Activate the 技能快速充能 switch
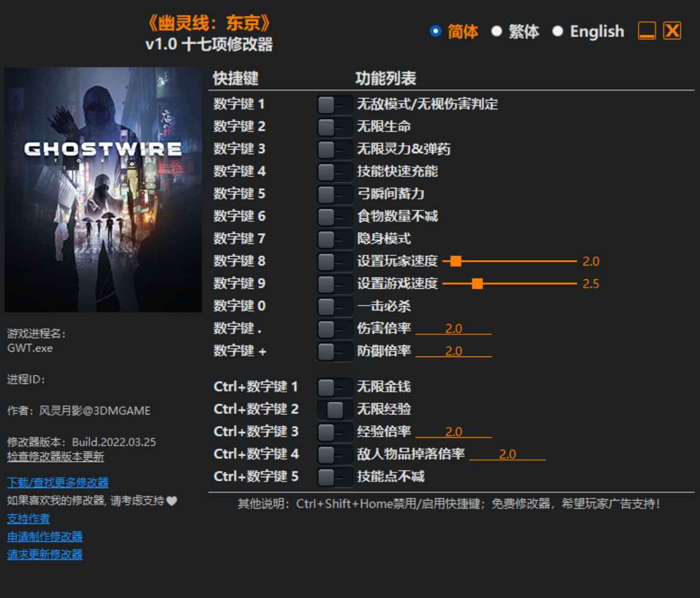Image resolution: width=700 pixels, height=598 pixels. click(x=334, y=172)
